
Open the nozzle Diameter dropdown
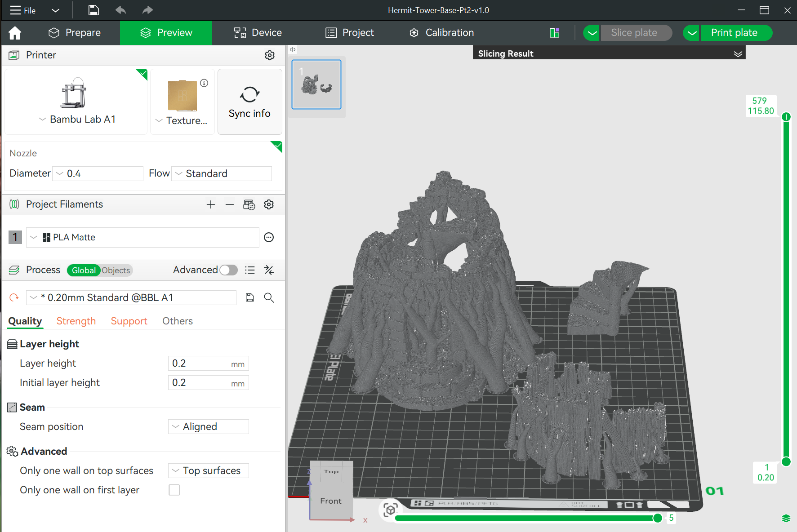(98, 173)
